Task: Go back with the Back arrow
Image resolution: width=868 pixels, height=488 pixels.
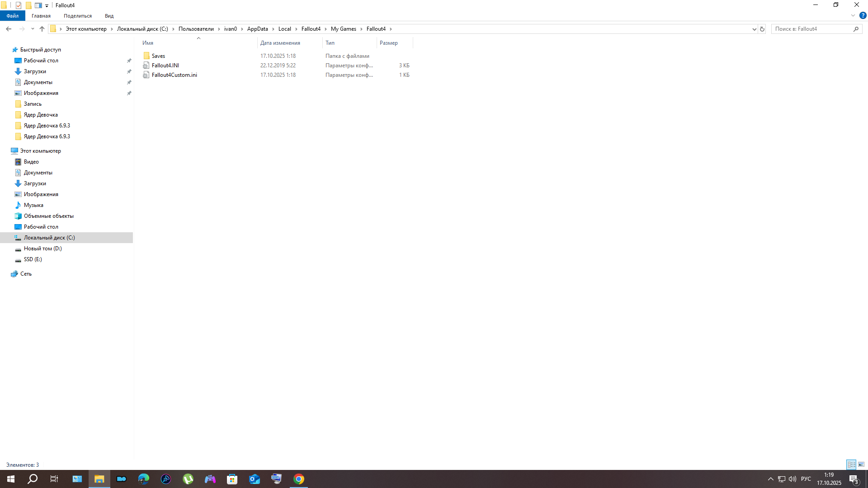Action: coord(9,29)
